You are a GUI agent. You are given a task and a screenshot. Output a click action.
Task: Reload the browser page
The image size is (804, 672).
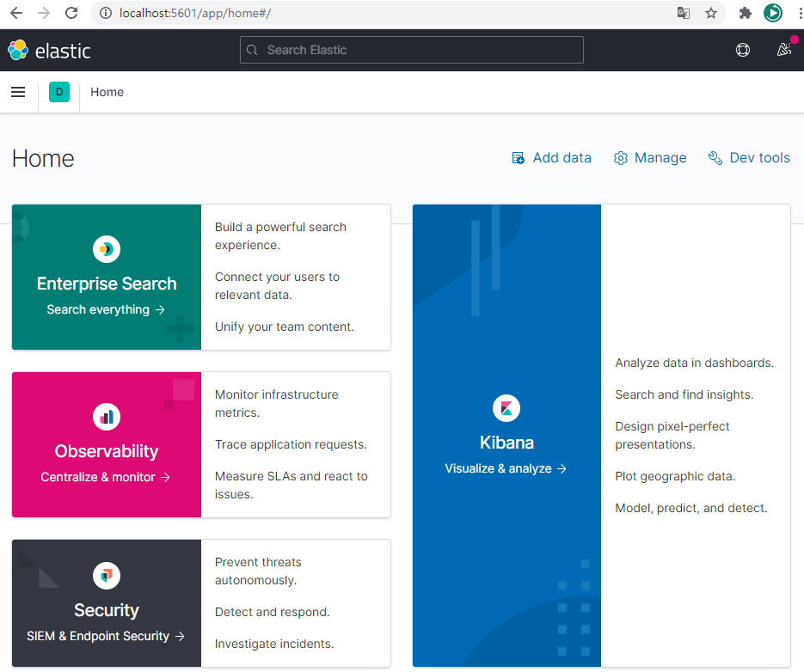pos(71,13)
